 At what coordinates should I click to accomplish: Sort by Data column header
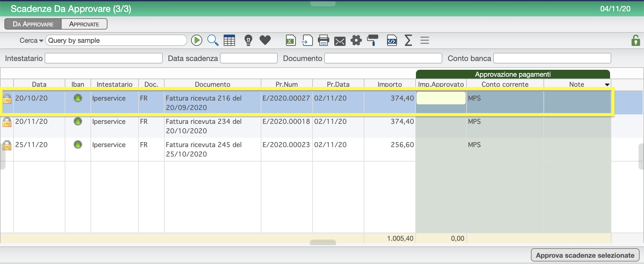(x=39, y=84)
